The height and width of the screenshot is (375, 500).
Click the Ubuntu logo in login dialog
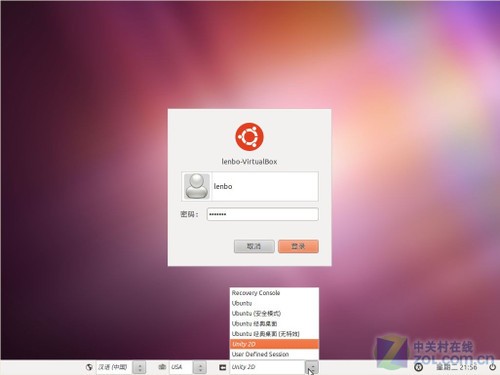tap(249, 136)
